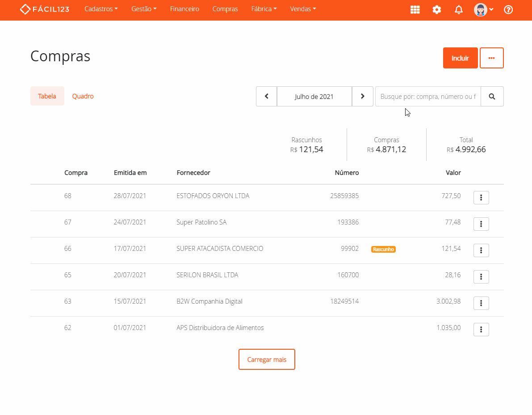Open the Financeiro menu item

click(x=184, y=9)
